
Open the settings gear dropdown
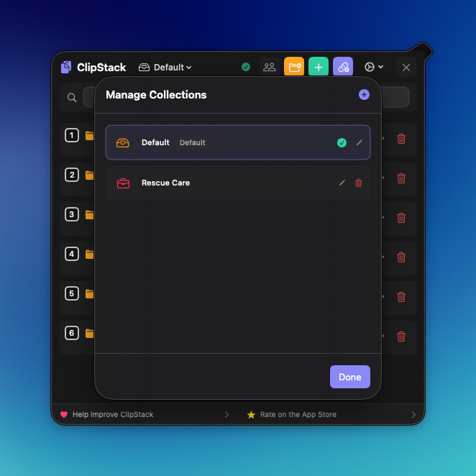[x=374, y=67]
